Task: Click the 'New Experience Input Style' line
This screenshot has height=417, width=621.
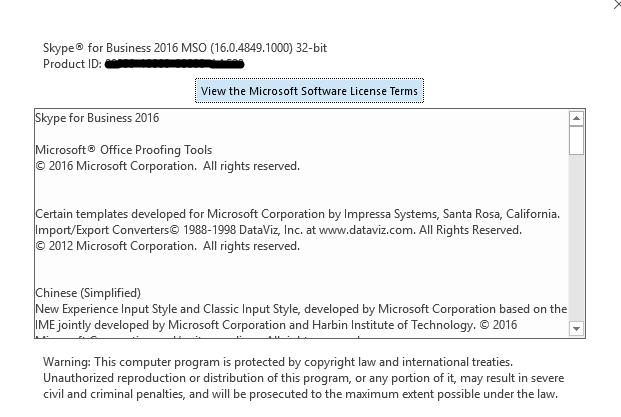Action: click(x=301, y=309)
